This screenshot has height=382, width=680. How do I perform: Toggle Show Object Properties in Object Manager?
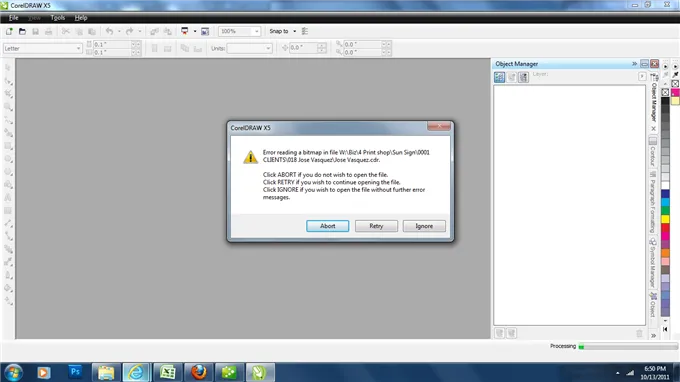pyautogui.click(x=499, y=77)
